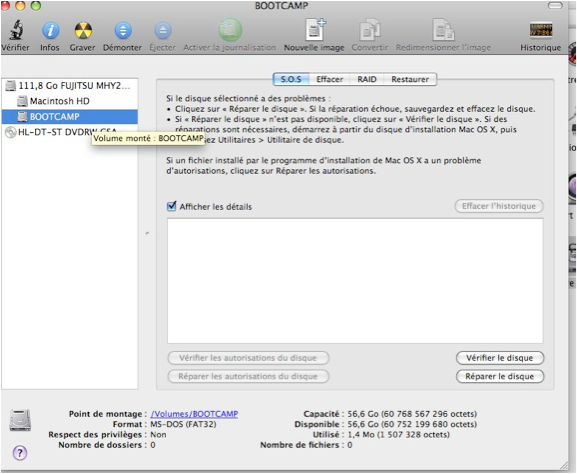Click inside the details log area
This screenshot has height=474, width=577.
[x=355, y=281]
